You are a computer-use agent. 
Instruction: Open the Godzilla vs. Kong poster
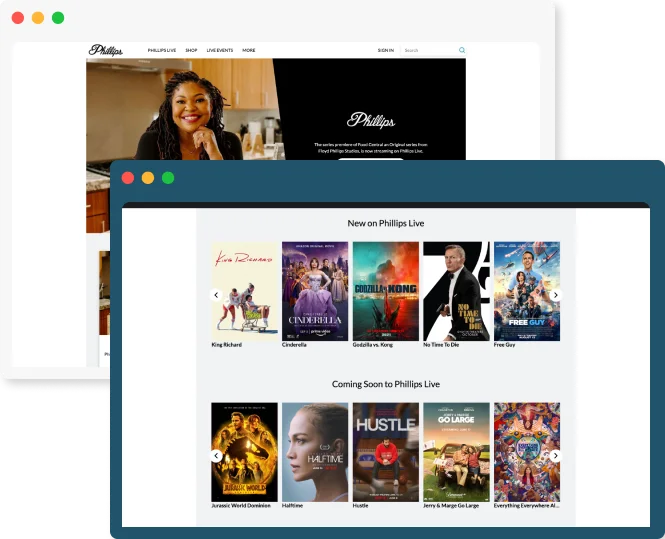(386, 291)
